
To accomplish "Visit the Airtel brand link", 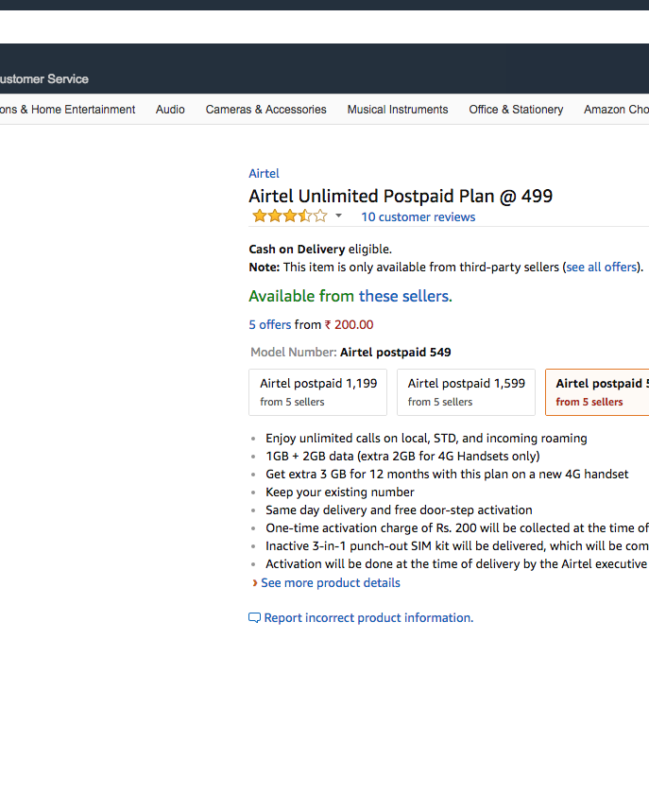I will coord(264,174).
